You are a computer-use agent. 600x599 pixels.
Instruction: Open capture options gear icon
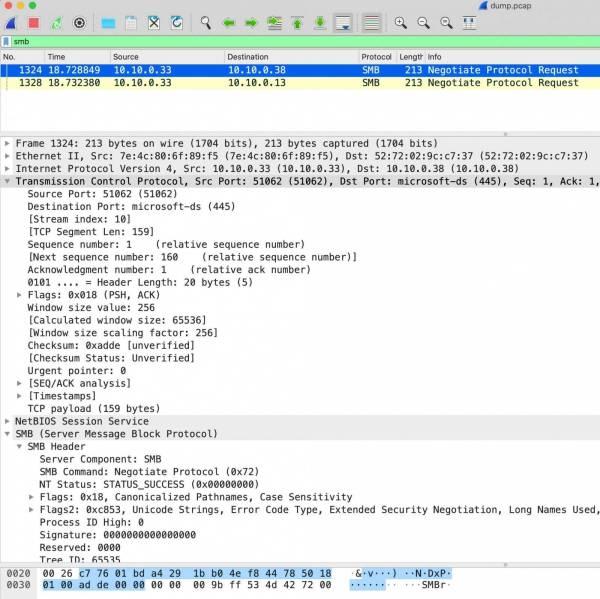pyautogui.click(x=80, y=21)
